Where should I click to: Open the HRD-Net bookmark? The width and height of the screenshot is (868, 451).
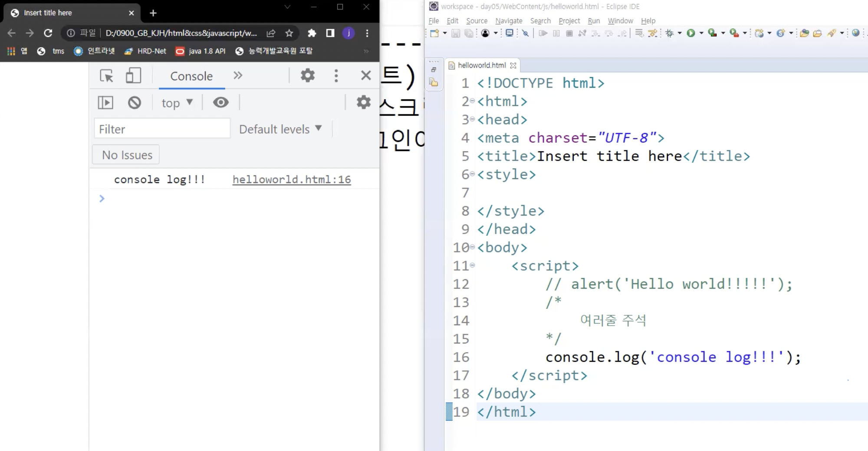pyautogui.click(x=145, y=51)
